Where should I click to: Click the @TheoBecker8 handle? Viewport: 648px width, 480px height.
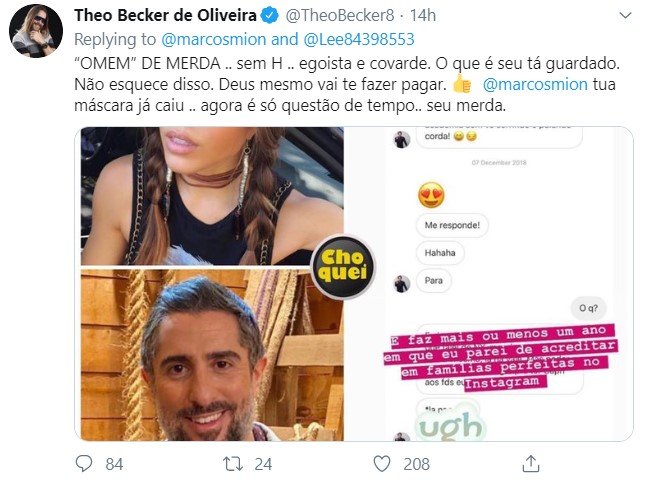pyautogui.click(x=340, y=15)
